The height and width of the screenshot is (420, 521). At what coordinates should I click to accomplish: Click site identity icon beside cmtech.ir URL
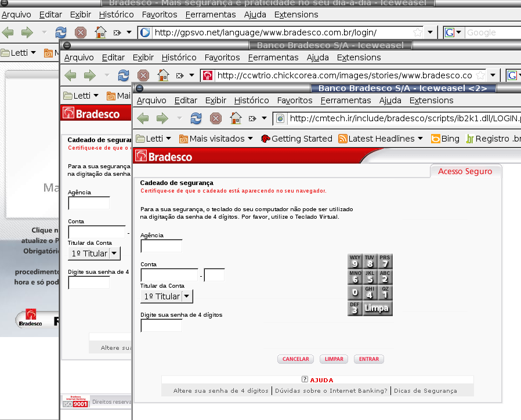click(x=280, y=118)
